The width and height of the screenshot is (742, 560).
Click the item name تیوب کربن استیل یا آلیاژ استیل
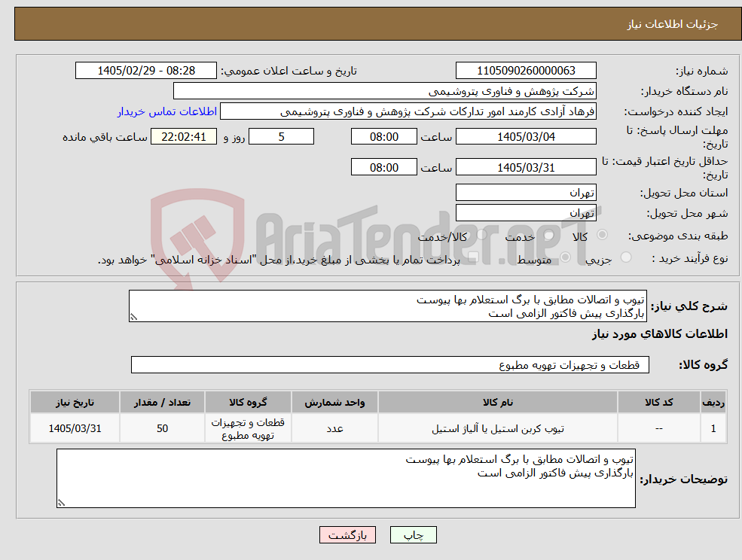497,428
